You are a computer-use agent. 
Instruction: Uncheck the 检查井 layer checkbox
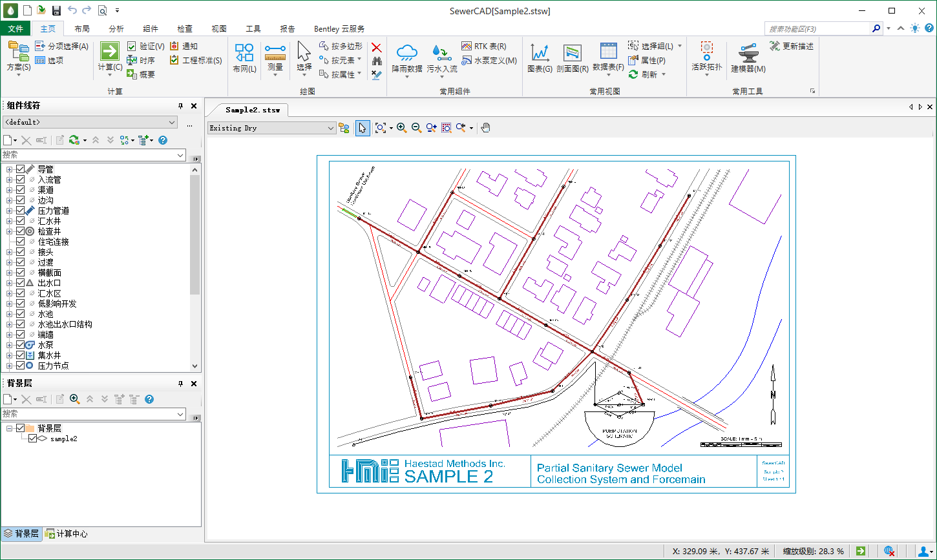click(x=20, y=231)
